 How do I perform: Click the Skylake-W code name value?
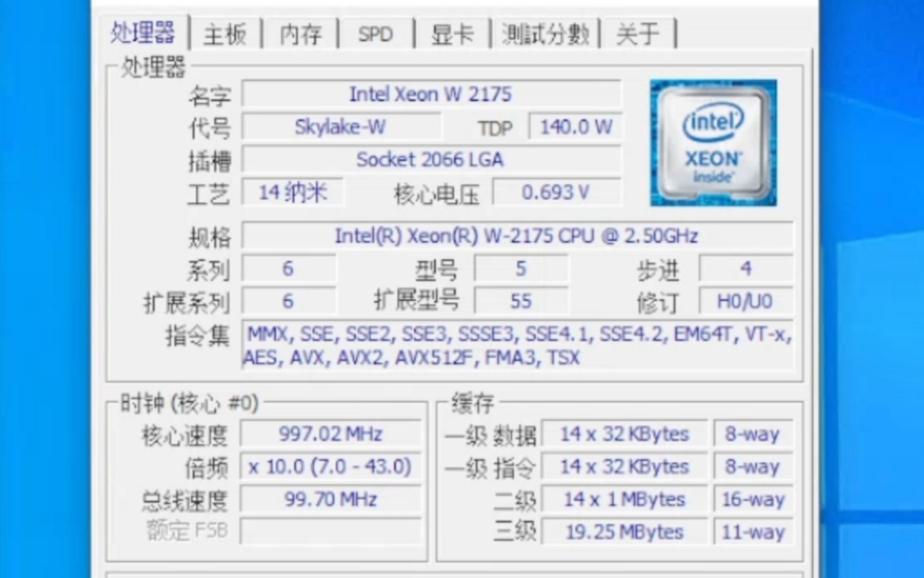(x=341, y=127)
